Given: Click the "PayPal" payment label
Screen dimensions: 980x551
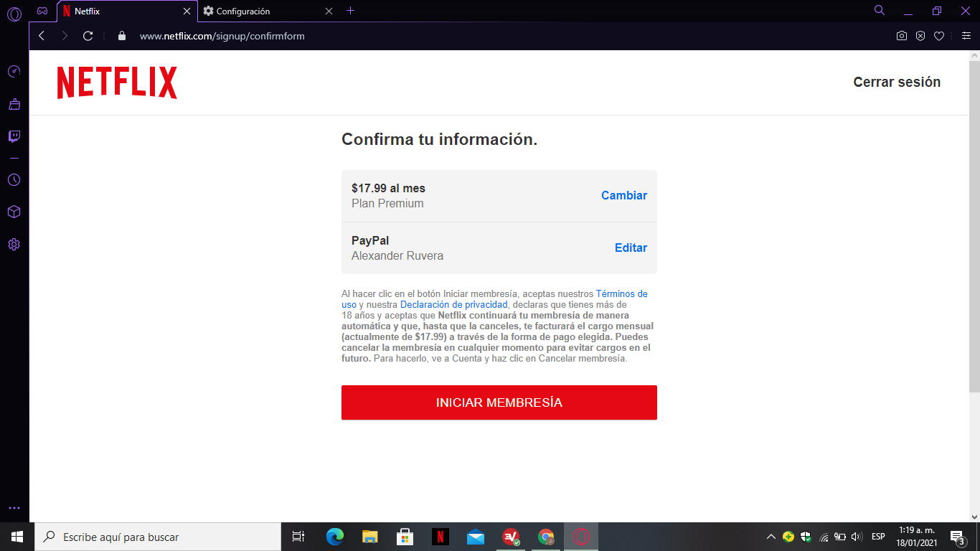Looking at the screenshot, I should click(x=370, y=241).
